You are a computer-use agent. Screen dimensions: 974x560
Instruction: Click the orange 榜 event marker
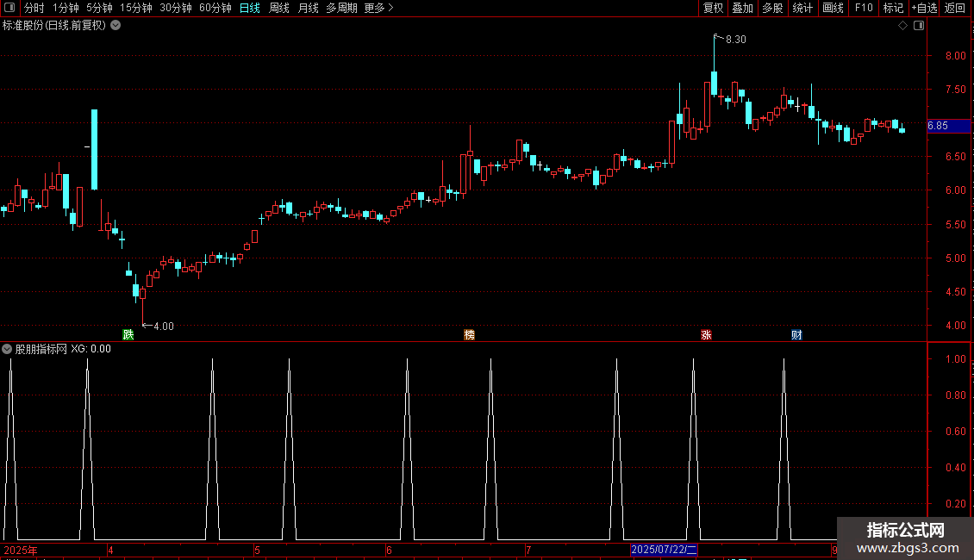(x=469, y=334)
